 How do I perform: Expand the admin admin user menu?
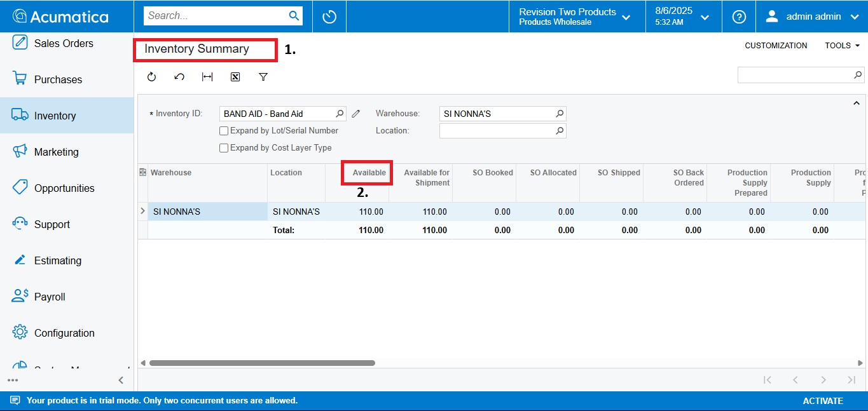(x=812, y=17)
